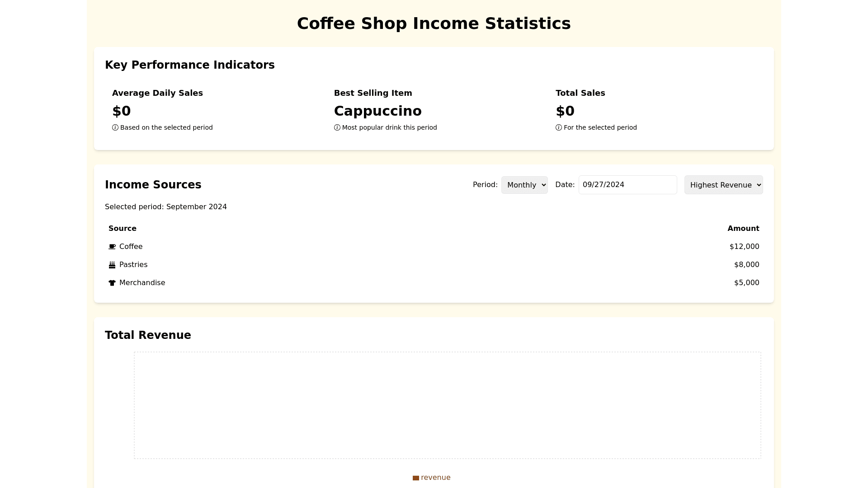Viewport: 868px width, 488px height.
Task: Click the revenue legend label
Action: pyautogui.click(x=435, y=478)
